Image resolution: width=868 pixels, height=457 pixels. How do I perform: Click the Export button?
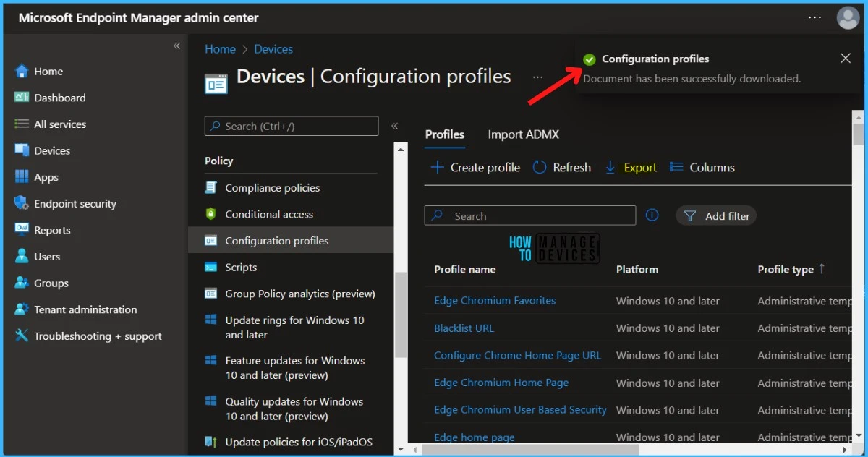[631, 167]
